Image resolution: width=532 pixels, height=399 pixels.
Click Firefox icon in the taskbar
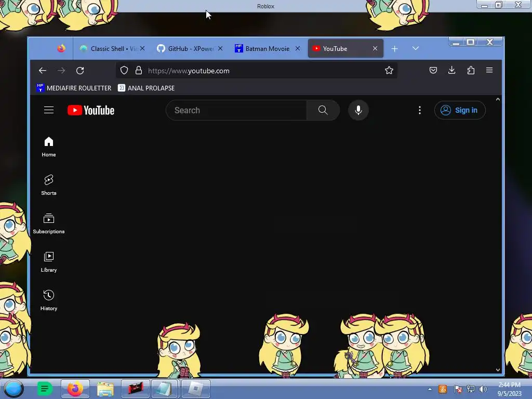click(75, 389)
